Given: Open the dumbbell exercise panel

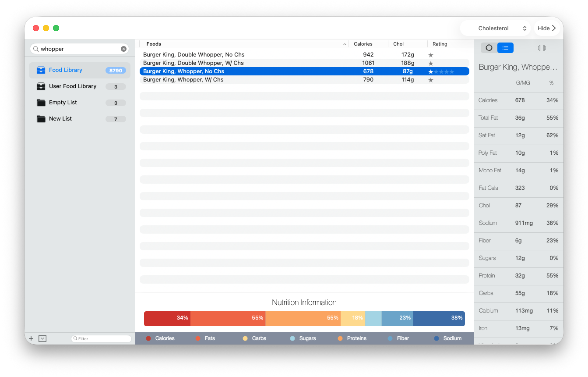Looking at the screenshot, I should coord(542,48).
